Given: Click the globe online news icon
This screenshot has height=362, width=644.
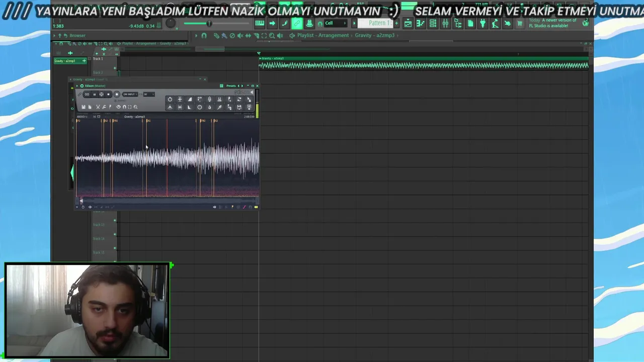Looking at the screenshot, I should [x=586, y=23].
